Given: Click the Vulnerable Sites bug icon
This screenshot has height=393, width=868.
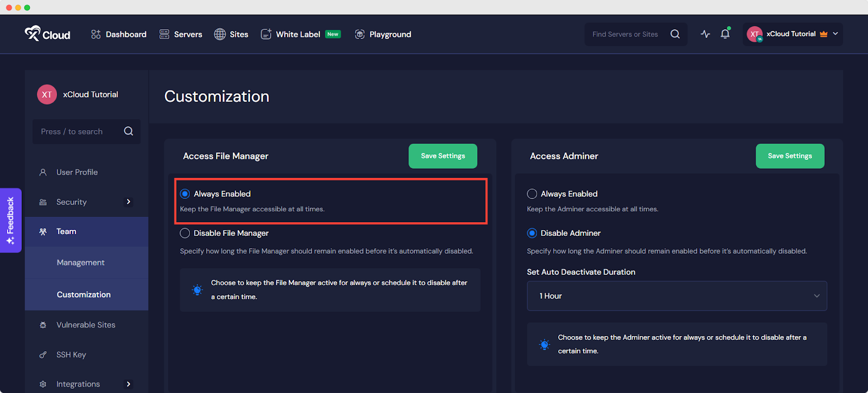Looking at the screenshot, I should coord(43,325).
